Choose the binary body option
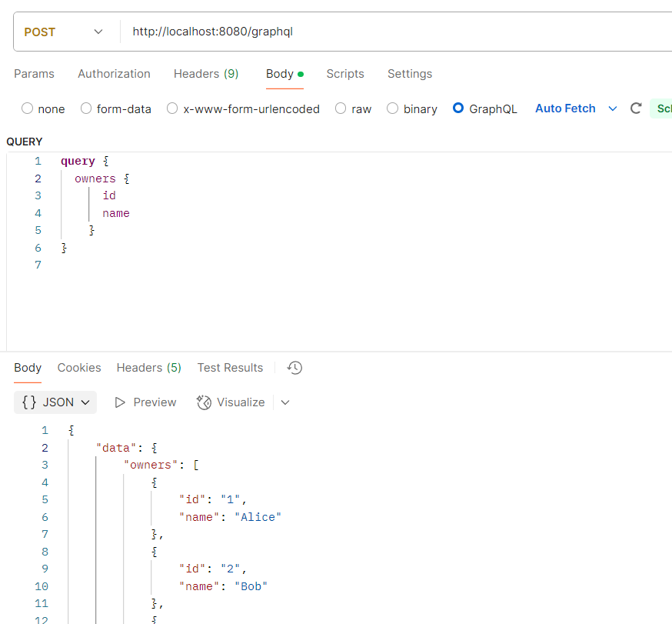Screen dimensions: 672x624 pyautogui.click(x=392, y=108)
